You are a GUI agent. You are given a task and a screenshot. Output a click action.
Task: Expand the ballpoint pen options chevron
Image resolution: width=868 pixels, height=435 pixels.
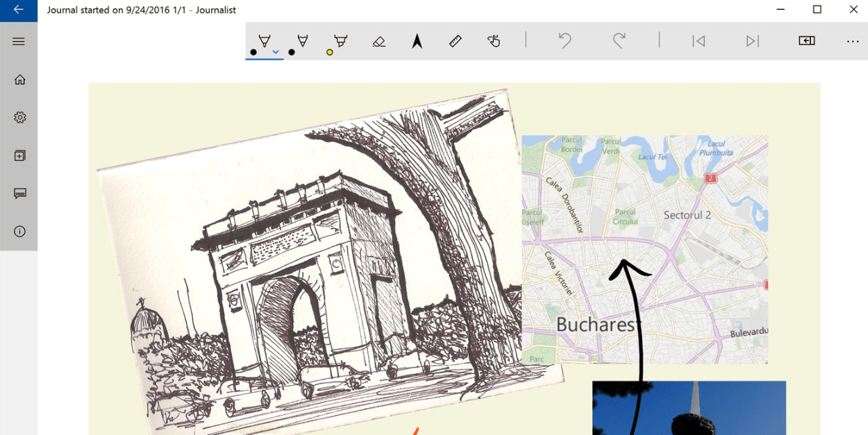point(276,52)
